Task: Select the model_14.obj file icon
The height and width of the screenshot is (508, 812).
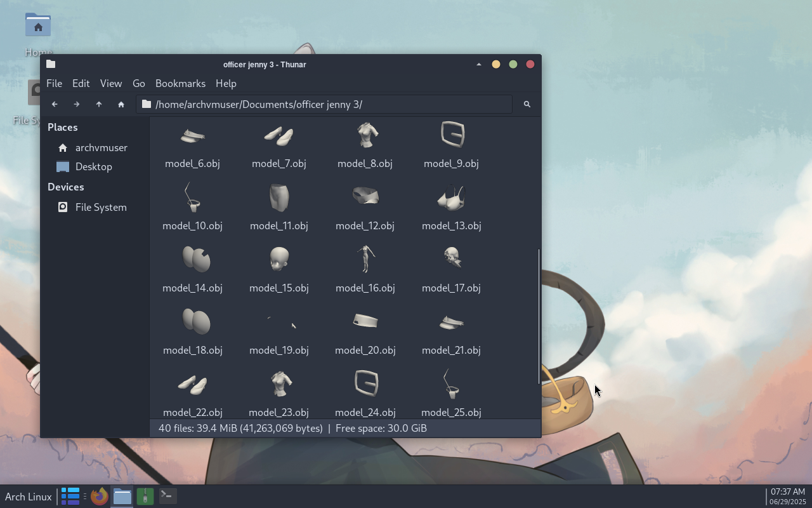Action: point(195,259)
